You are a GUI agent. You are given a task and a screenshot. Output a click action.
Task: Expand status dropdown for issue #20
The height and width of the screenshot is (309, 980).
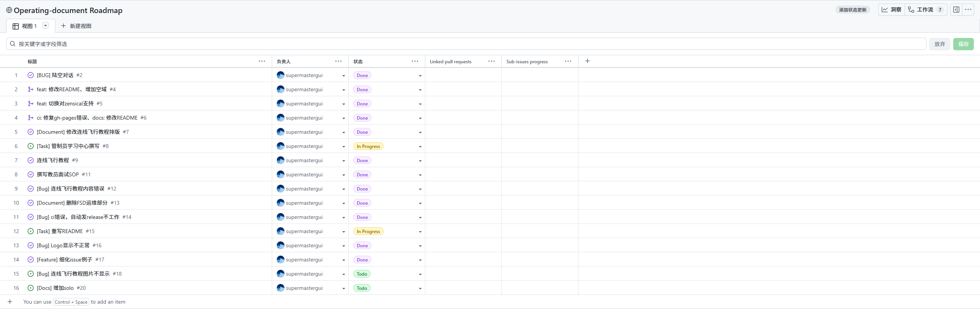point(420,288)
